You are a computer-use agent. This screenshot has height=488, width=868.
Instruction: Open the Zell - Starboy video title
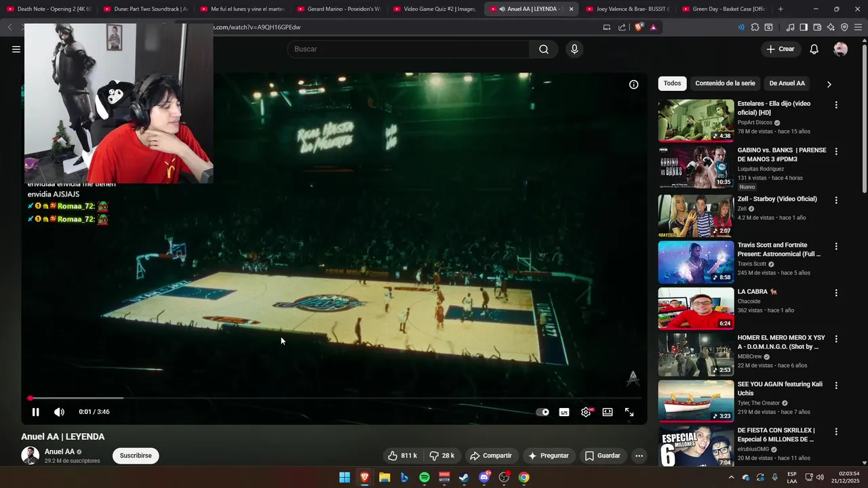click(x=777, y=199)
